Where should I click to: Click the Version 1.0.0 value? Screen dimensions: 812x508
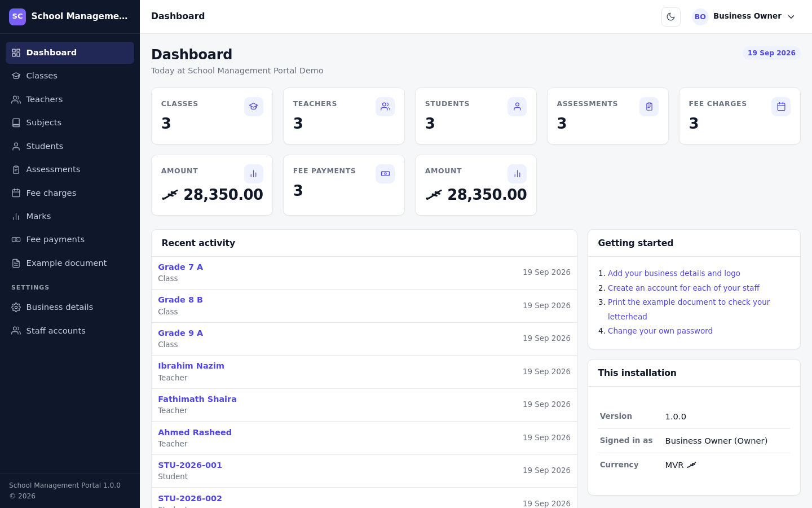click(676, 417)
